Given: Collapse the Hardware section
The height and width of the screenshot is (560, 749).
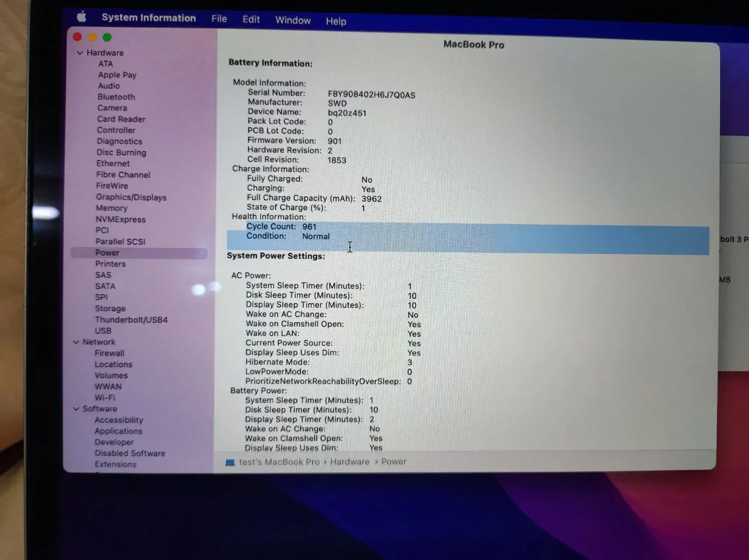Looking at the screenshot, I should tap(80, 52).
